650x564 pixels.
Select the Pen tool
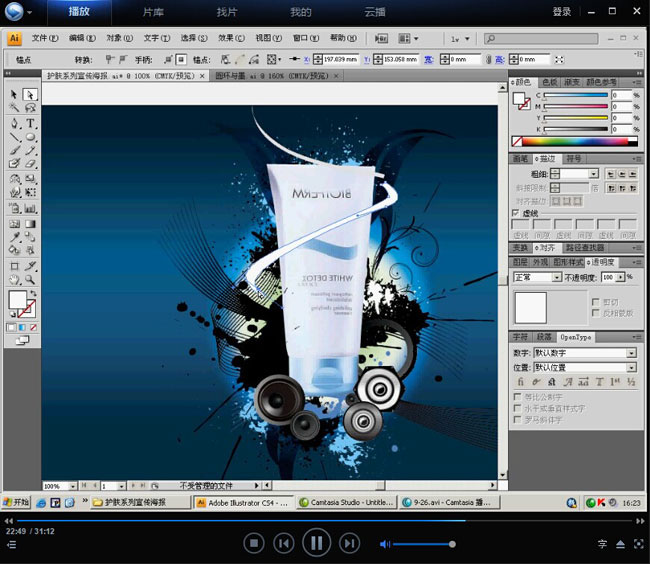point(15,123)
